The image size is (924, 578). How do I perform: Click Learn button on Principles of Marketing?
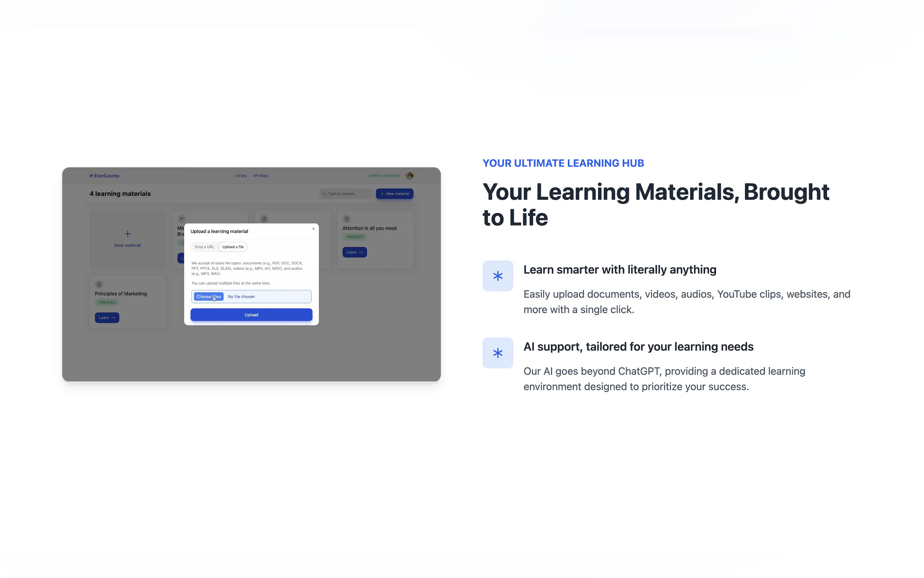click(107, 318)
